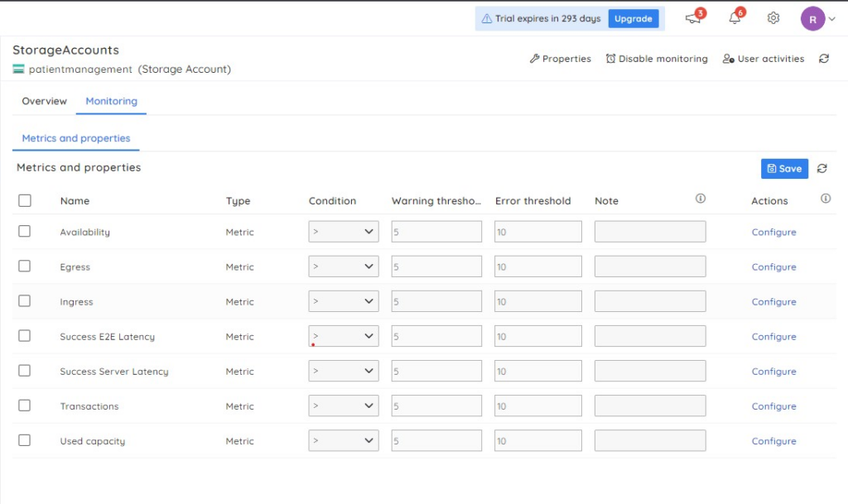Expand Success Server Latency condition dropdown
848x504 pixels.
[x=344, y=371]
